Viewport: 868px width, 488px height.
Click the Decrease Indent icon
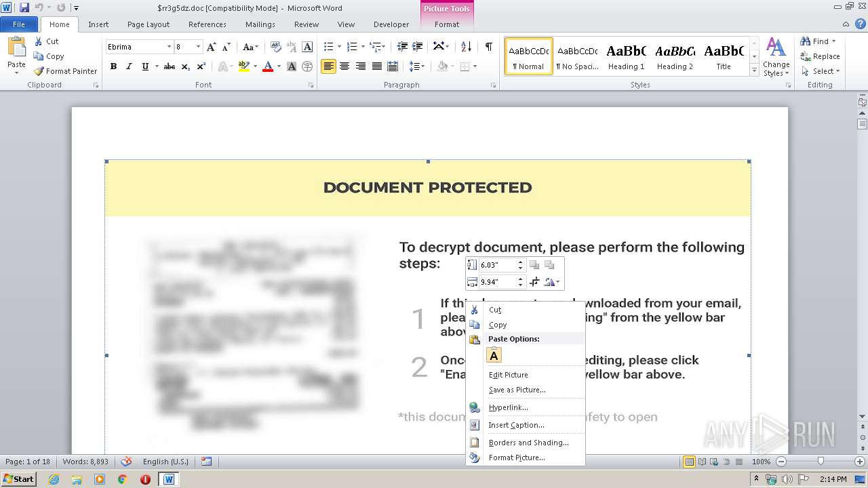(402, 46)
